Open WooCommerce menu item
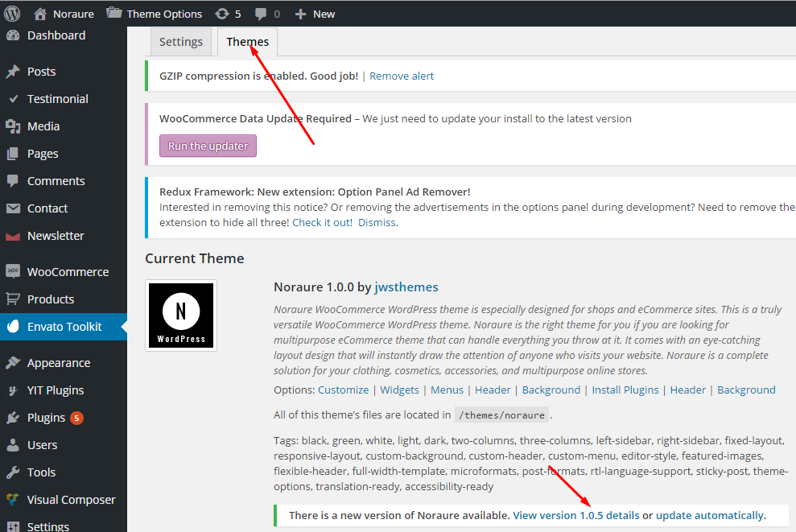Screen dimensions: 796x532 click(68, 272)
